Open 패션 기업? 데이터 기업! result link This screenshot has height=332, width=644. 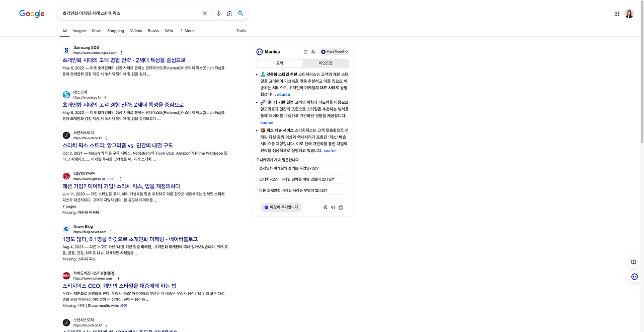(121, 186)
